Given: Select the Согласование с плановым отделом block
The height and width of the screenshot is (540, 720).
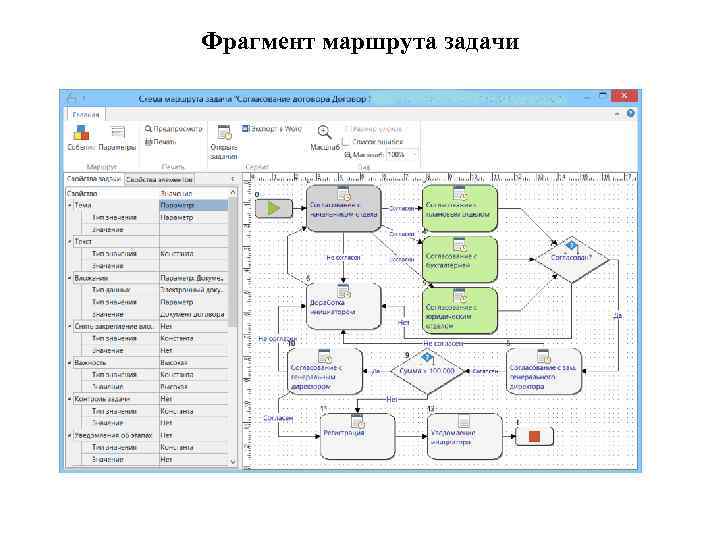Looking at the screenshot, I should point(460,208).
